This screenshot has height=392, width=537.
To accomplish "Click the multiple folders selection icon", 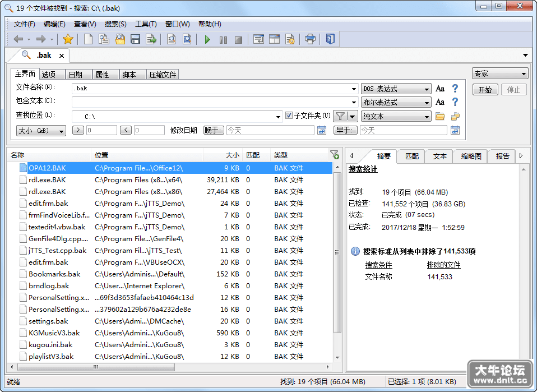I will click(x=455, y=117).
